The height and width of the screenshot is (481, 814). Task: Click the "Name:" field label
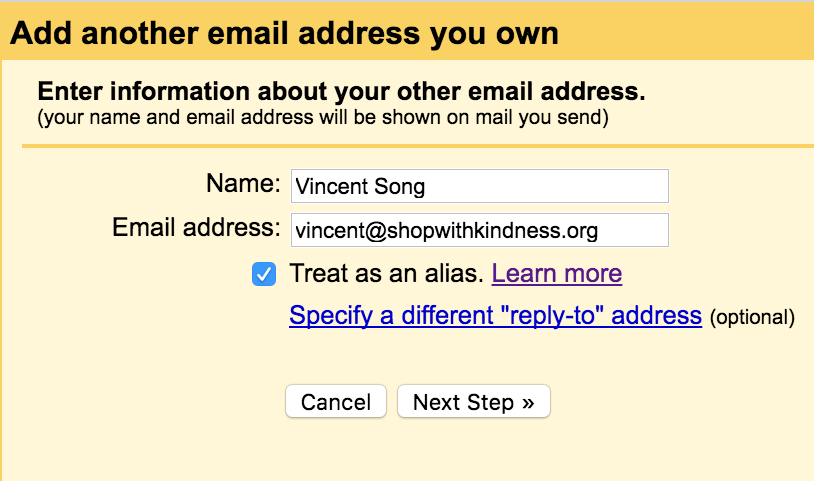coord(243,183)
